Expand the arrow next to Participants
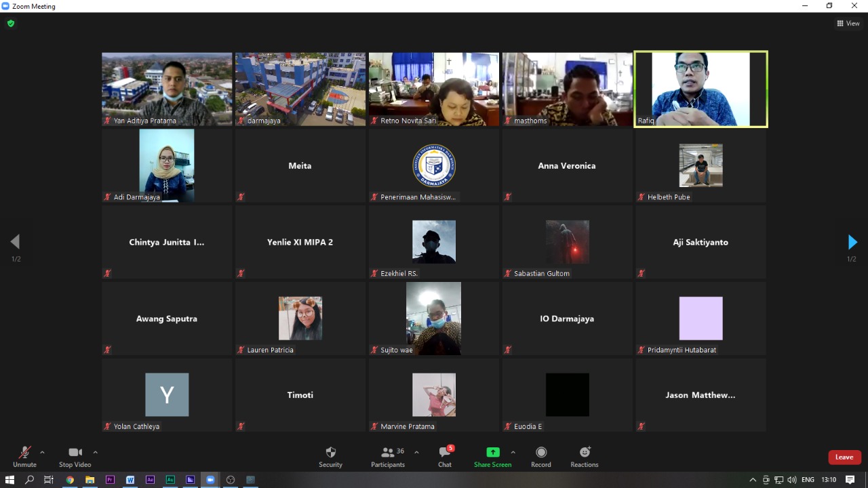 416,452
